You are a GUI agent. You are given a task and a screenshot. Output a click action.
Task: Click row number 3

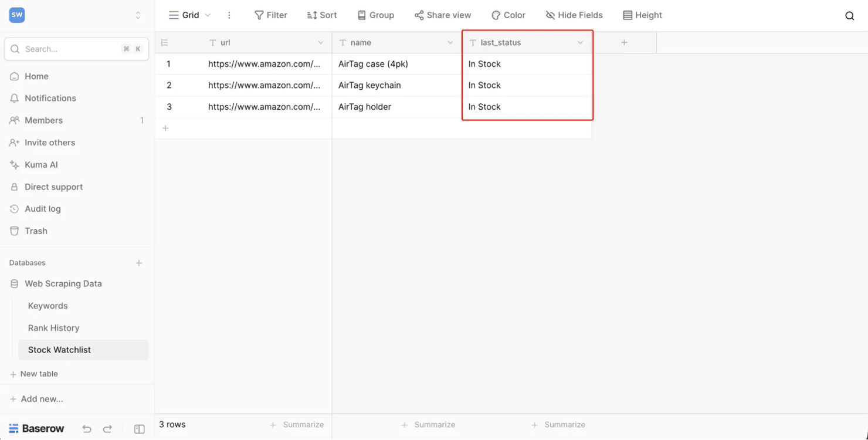pos(169,107)
